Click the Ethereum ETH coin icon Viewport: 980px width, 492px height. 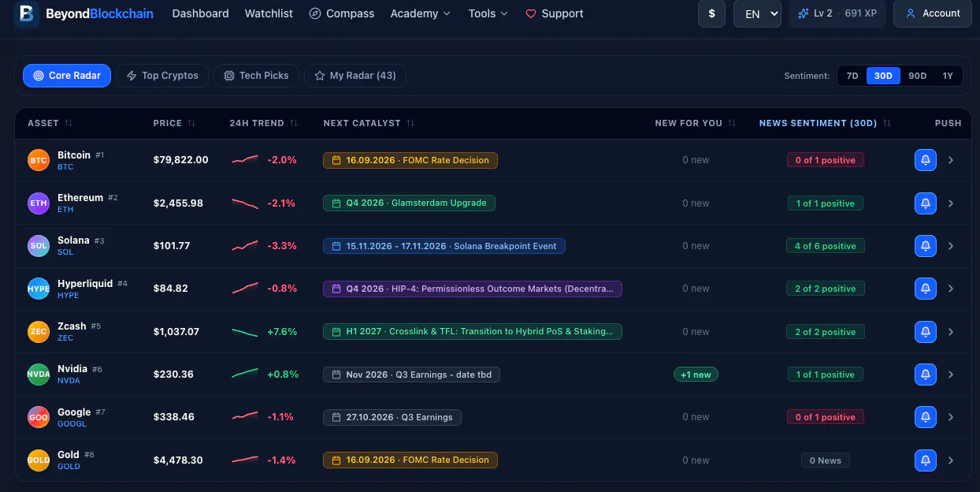[x=39, y=203]
